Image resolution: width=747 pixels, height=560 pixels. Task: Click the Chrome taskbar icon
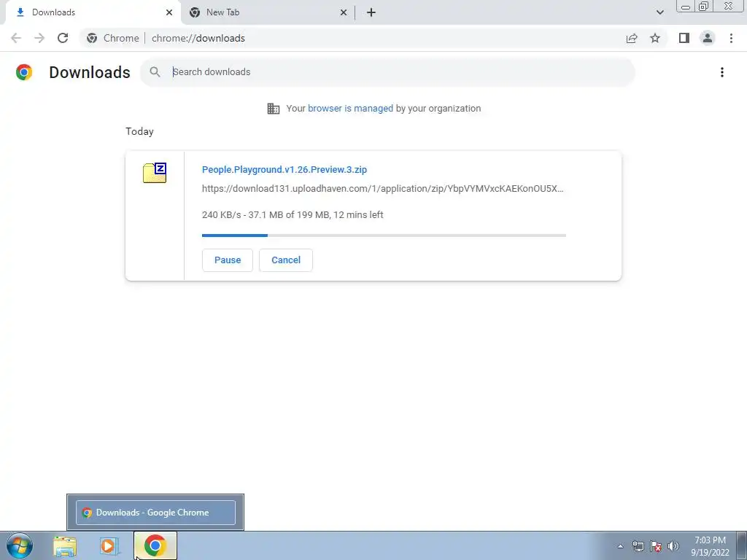coord(155,545)
